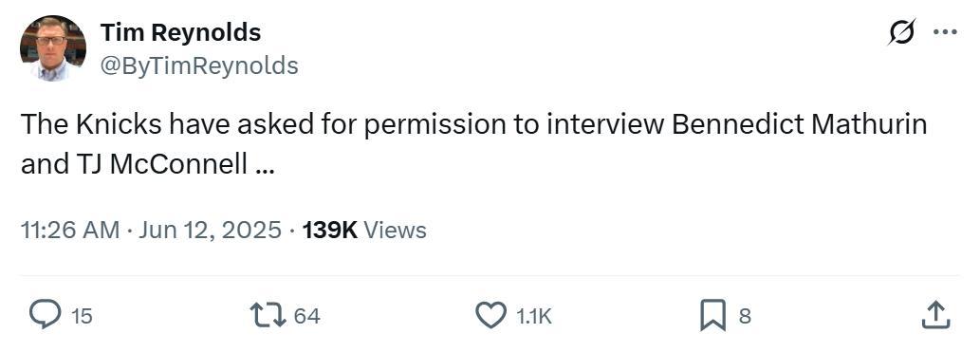Click the reply count 15

(82, 316)
